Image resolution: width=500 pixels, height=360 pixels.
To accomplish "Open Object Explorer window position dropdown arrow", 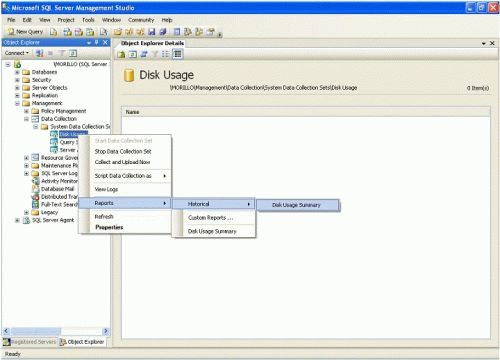I will tap(89, 43).
